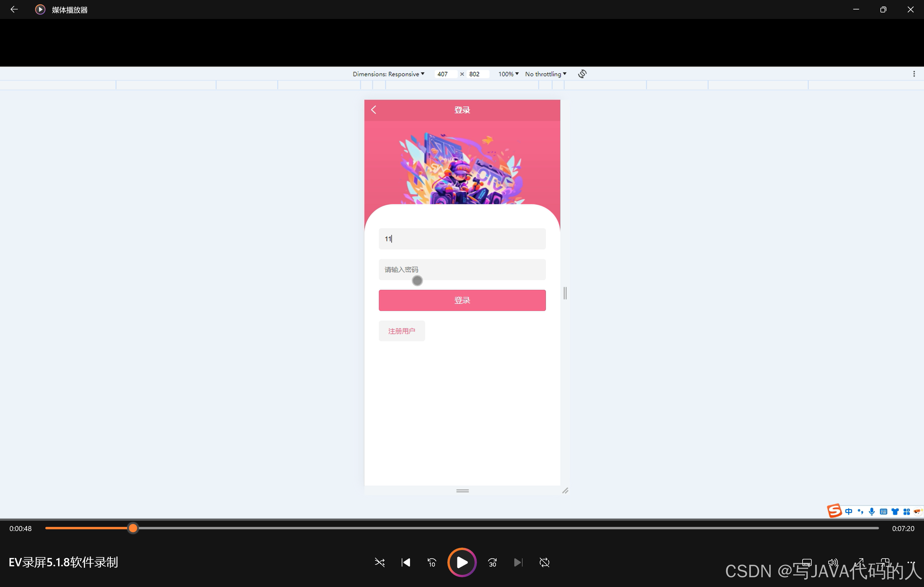The width and height of the screenshot is (924, 587).
Task: Click the viewport bottom resize handle
Action: pyautogui.click(x=462, y=490)
